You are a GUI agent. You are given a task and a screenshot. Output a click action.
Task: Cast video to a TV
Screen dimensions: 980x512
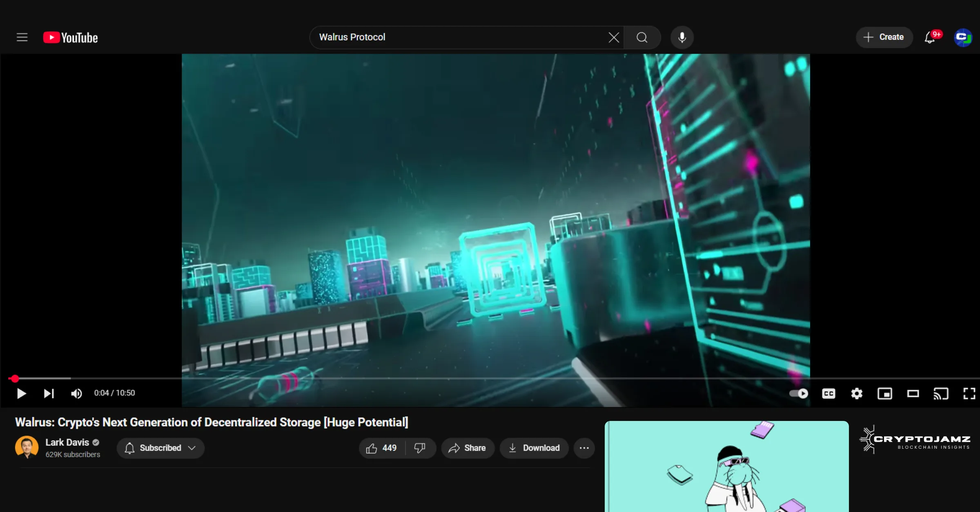coord(941,393)
